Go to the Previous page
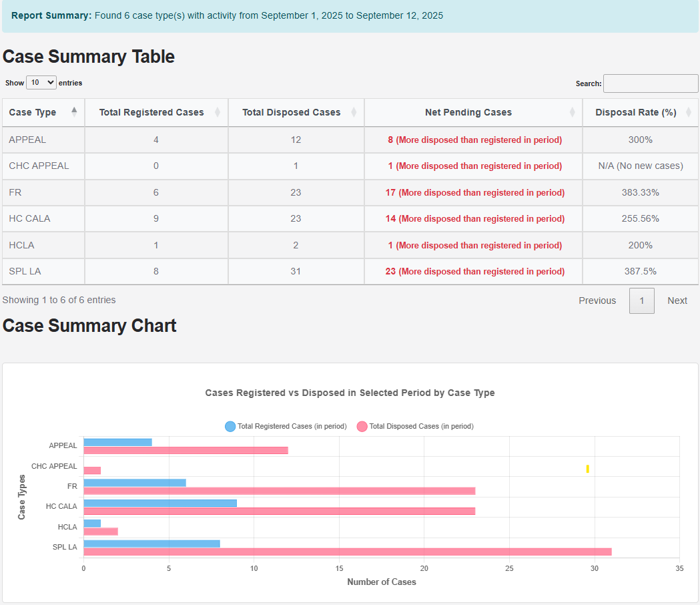The height and width of the screenshot is (605, 700). click(x=597, y=300)
